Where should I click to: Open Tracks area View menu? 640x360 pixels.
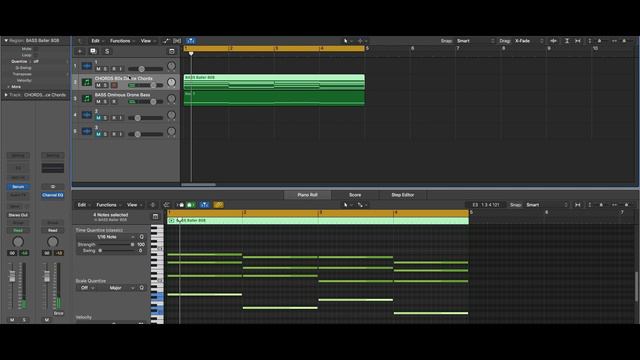tap(147, 41)
